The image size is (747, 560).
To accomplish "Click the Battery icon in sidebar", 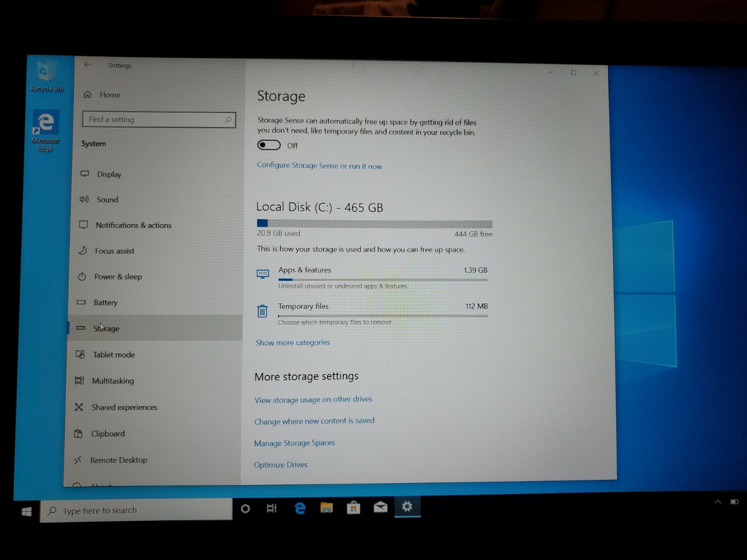I will (81, 302).
